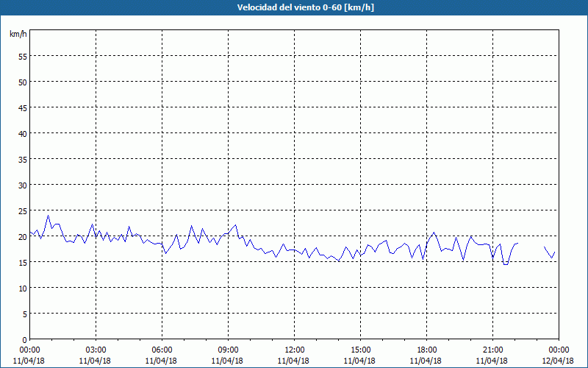Click the 21:00 x-axis time label

click(492, 350)
